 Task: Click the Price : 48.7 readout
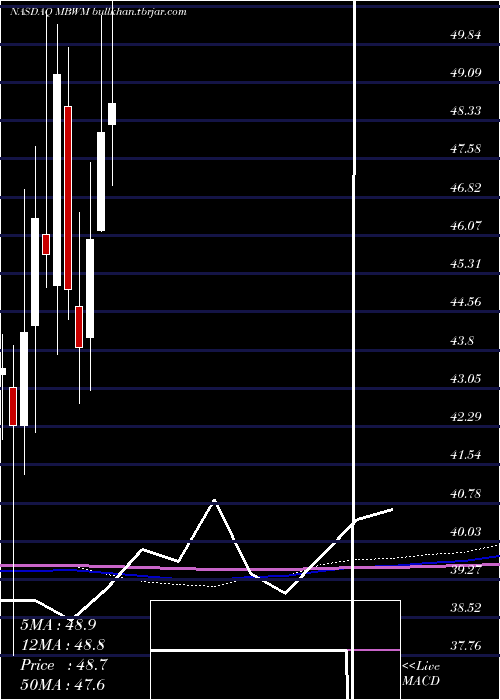coord(63,665)
